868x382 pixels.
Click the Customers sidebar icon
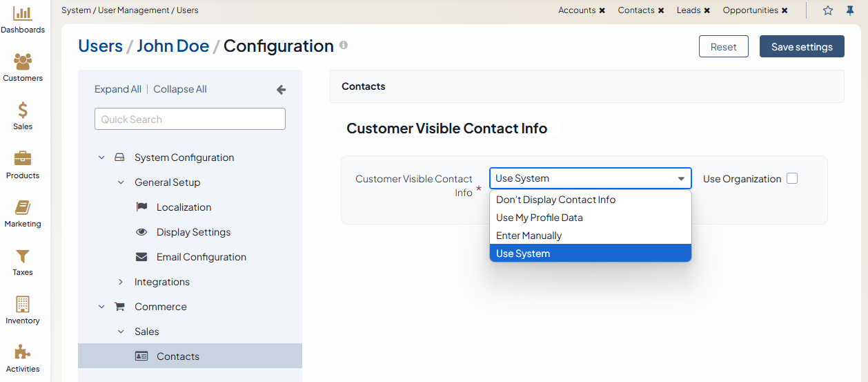(23, 62)
